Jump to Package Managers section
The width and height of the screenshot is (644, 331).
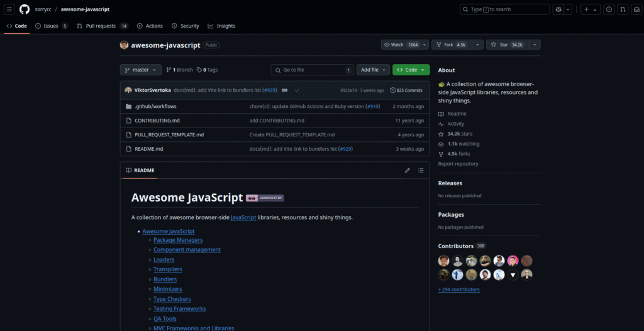tap(178, 240)
